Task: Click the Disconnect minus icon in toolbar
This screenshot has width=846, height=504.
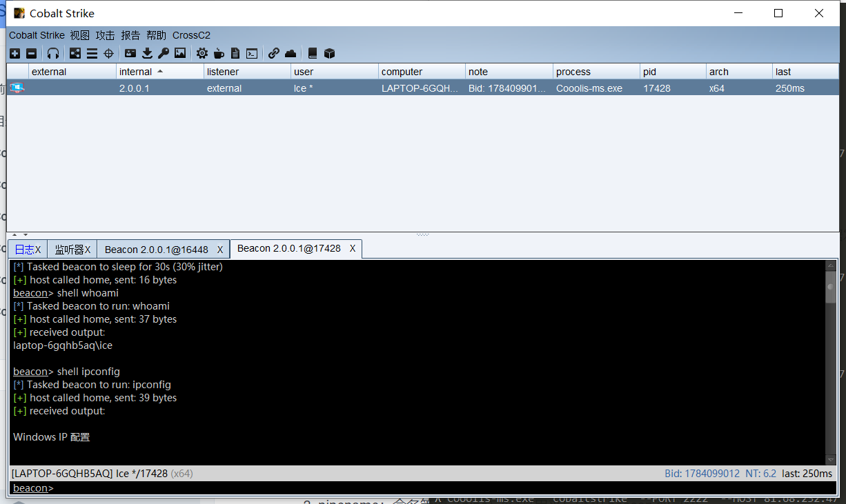Action: coord(32,53)
